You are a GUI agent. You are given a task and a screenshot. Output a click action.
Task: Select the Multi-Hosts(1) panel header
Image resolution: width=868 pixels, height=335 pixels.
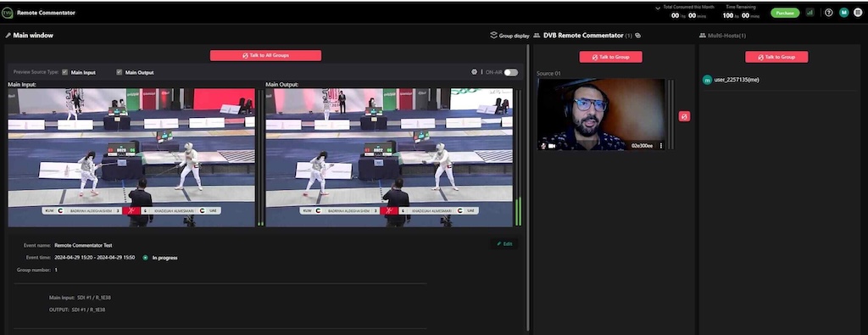(x=722, y=36)
